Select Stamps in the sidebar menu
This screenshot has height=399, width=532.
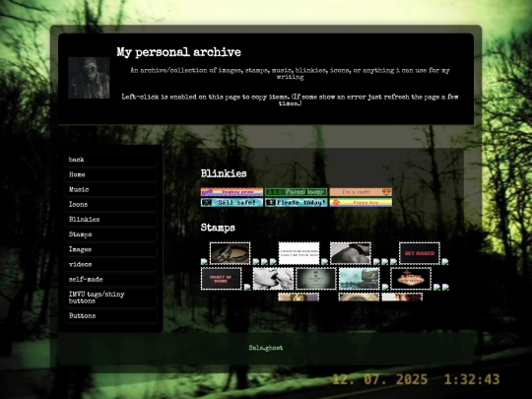(110, 234)
